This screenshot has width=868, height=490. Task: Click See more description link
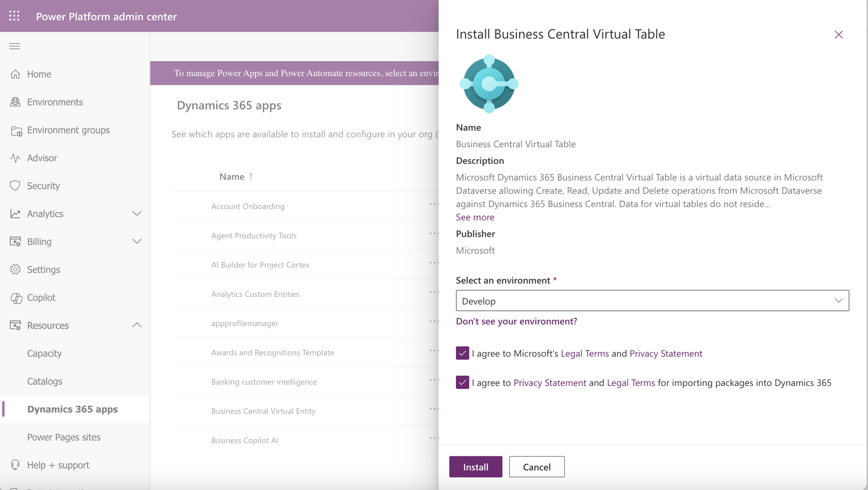475,217
